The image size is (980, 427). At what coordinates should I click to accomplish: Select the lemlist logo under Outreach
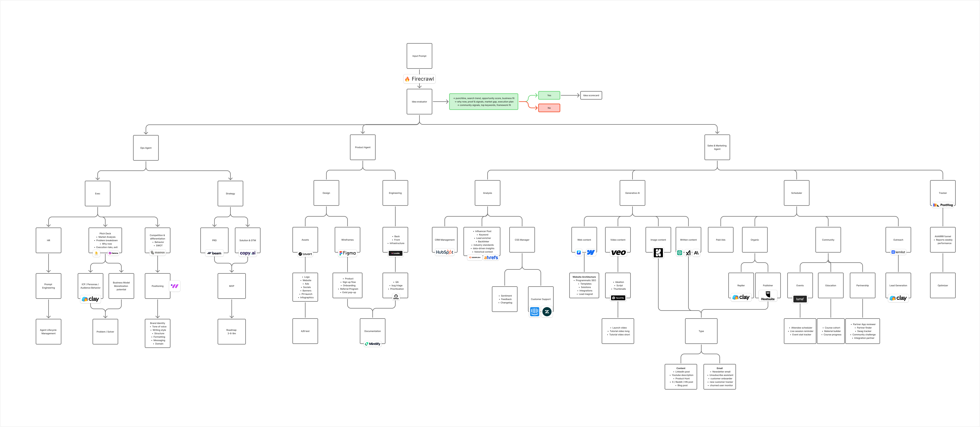point(898,252)
